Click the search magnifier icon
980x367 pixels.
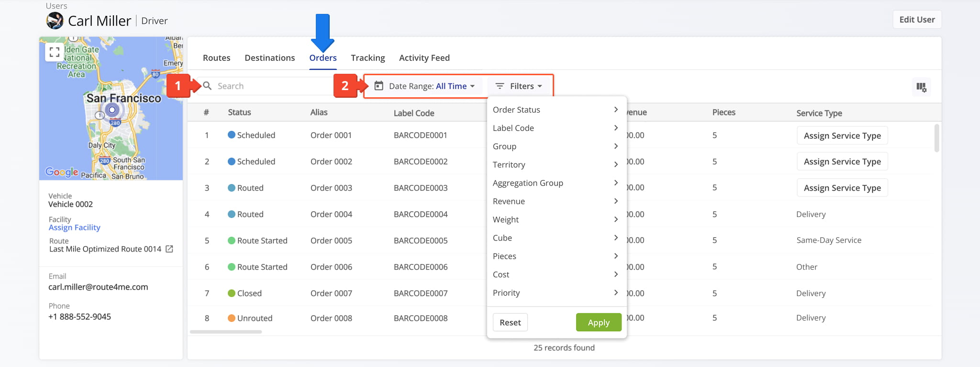207,86
